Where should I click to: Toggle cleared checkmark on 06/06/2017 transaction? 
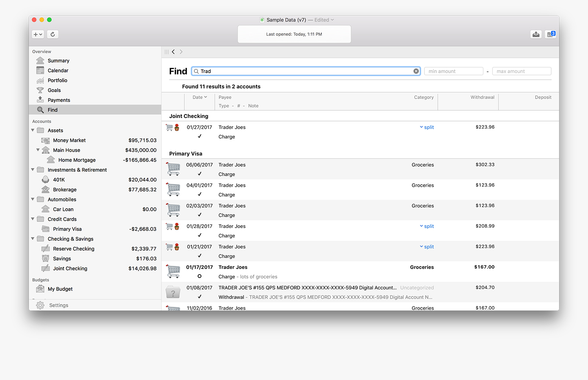click(200, 174)
